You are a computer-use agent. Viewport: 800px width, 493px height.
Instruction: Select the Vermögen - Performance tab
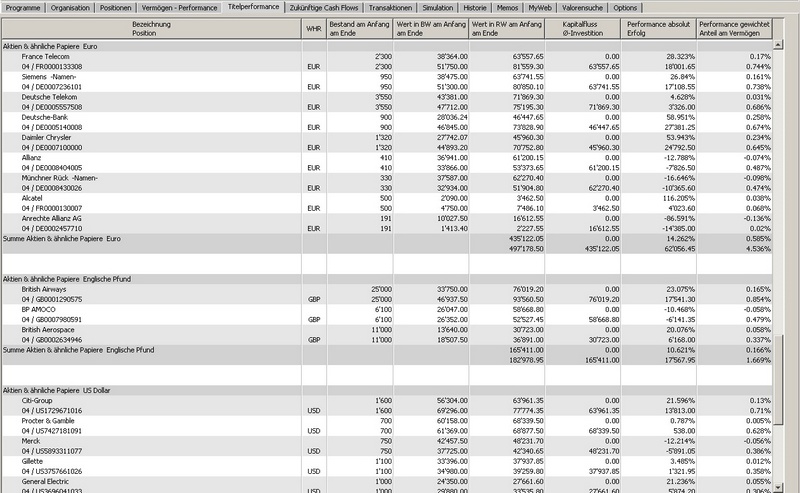[x=179, y=8]
